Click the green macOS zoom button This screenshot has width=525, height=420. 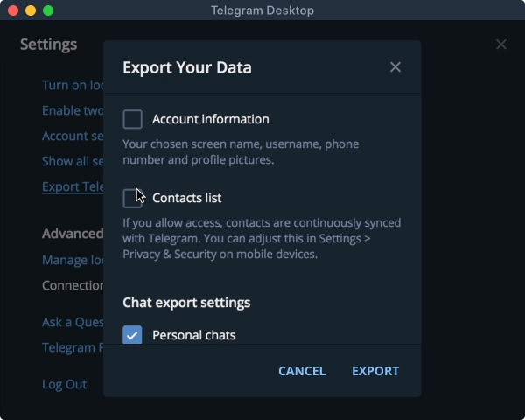click(x=48, y=10)
